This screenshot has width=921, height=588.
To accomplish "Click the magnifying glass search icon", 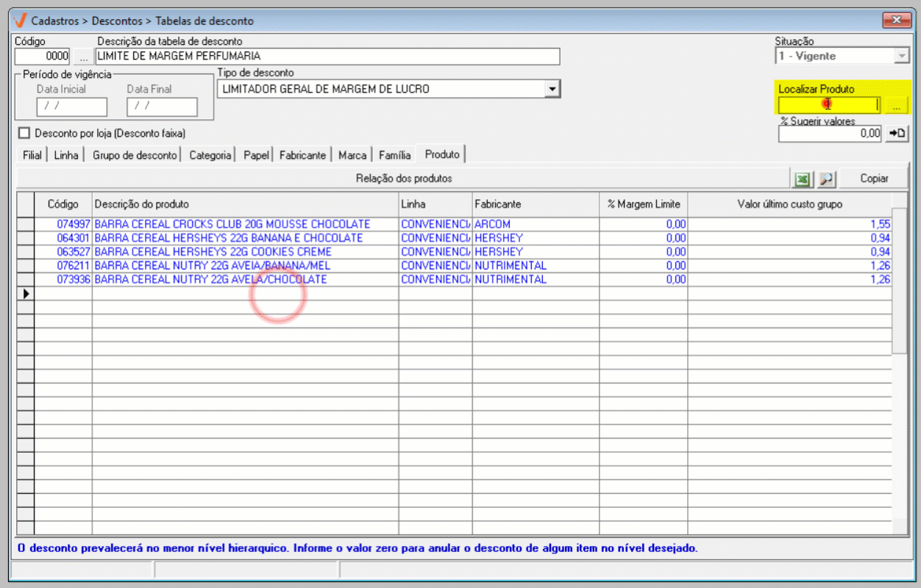I will click(826, 179).
